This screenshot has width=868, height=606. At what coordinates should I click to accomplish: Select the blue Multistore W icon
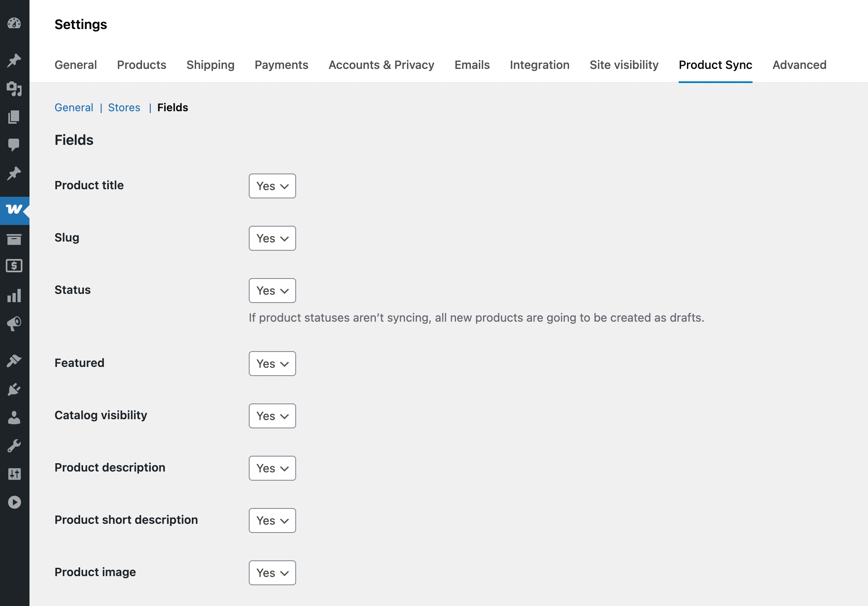click(15, 210)
